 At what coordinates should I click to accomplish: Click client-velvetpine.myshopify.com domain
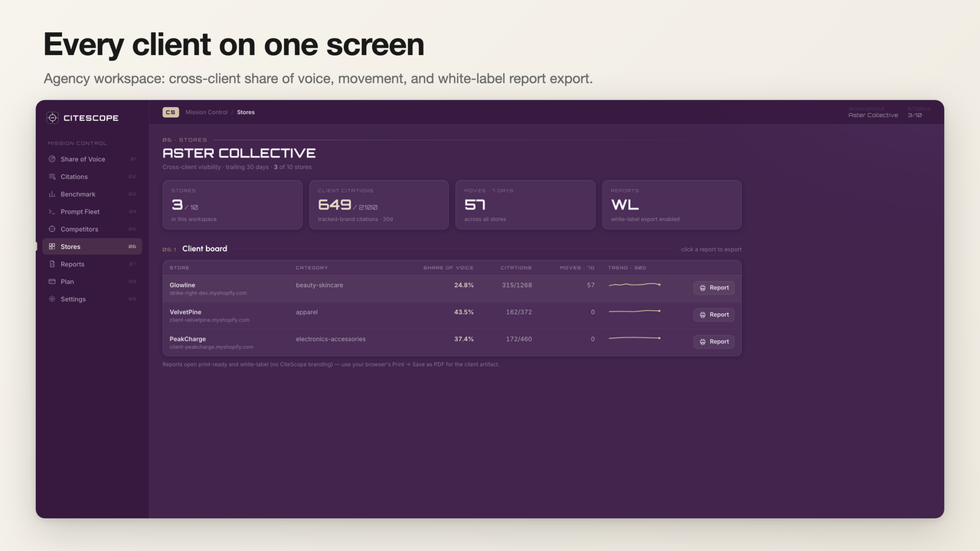pos(209,320)
